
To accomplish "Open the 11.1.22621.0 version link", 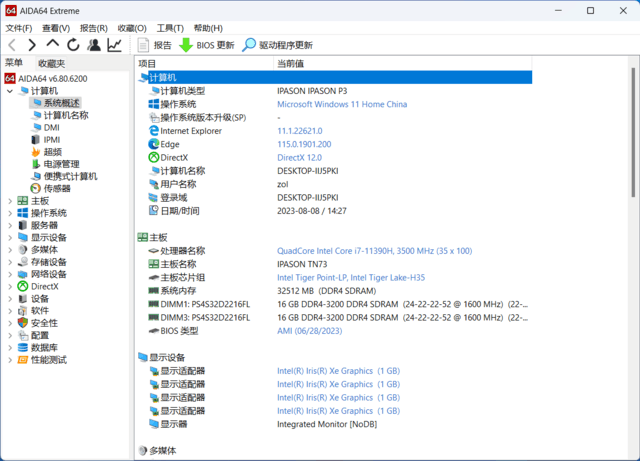I will click(300, 131).
